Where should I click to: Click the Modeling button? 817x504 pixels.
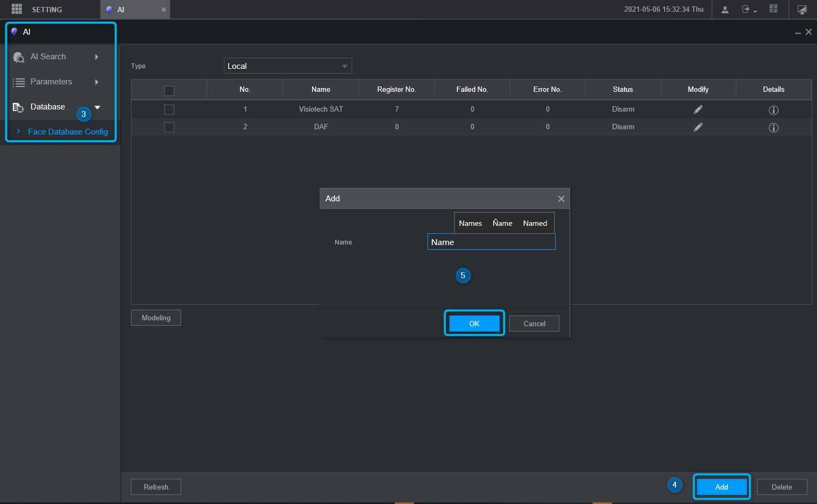[x=156, y=318]
